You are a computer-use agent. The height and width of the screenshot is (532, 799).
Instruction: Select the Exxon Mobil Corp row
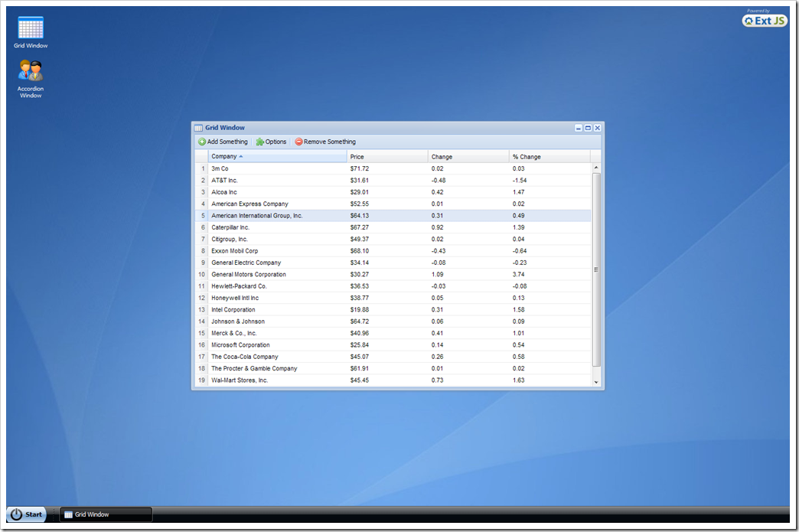point(393,251)
